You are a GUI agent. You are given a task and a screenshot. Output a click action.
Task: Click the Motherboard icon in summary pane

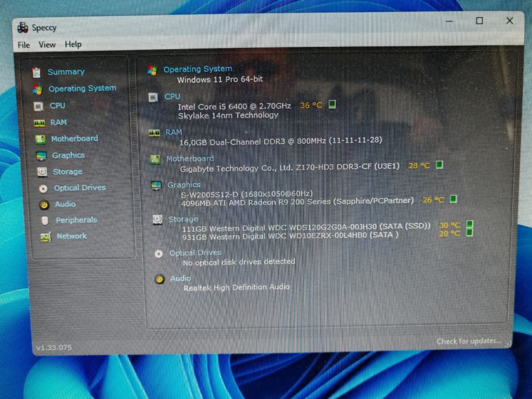[x=155, y=159]
